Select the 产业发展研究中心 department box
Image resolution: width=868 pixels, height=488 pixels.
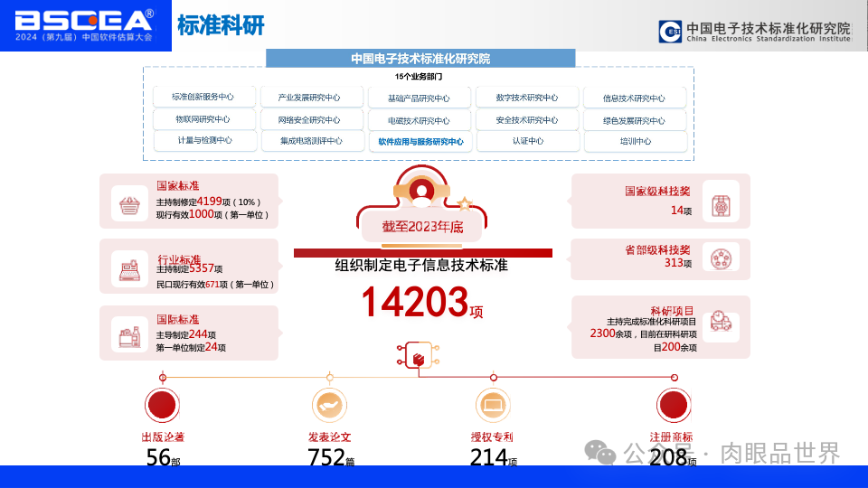311,98
